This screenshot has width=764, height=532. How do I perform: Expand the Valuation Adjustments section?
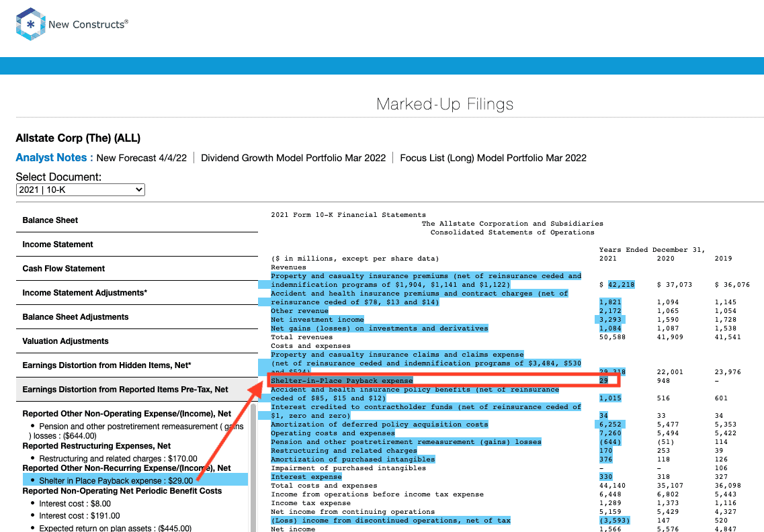[x=137, y=341]
